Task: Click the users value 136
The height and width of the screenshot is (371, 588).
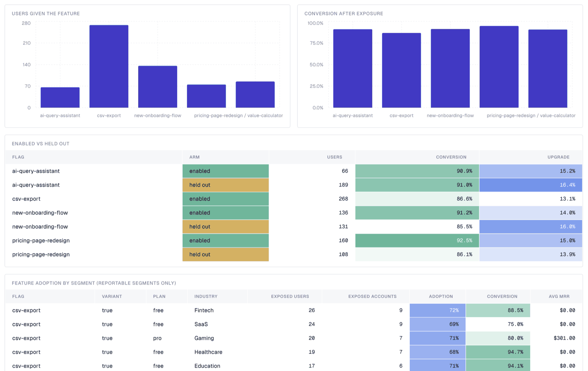Action: tap(343, 213)
